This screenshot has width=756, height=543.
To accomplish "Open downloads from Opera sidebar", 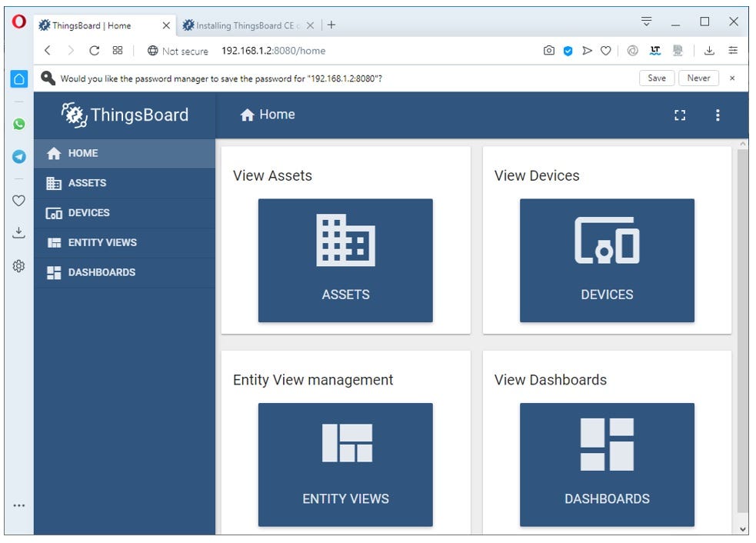I will 18,232.
